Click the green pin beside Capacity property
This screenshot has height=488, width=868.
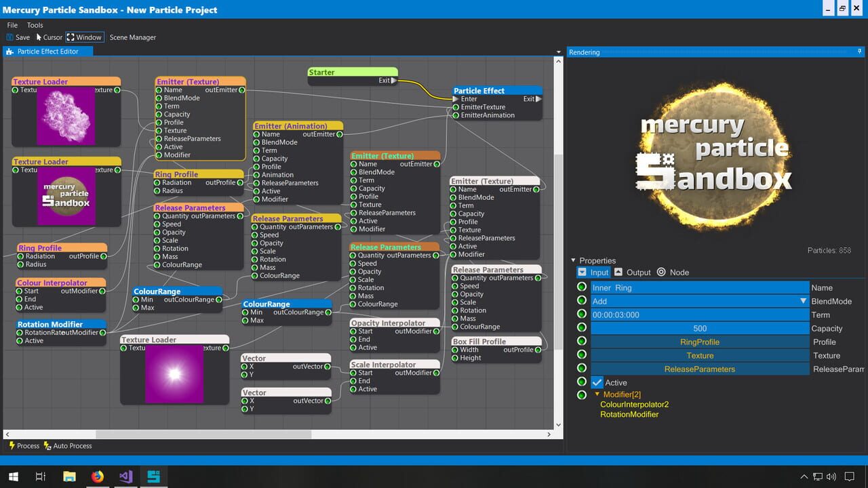pos(581,328)
